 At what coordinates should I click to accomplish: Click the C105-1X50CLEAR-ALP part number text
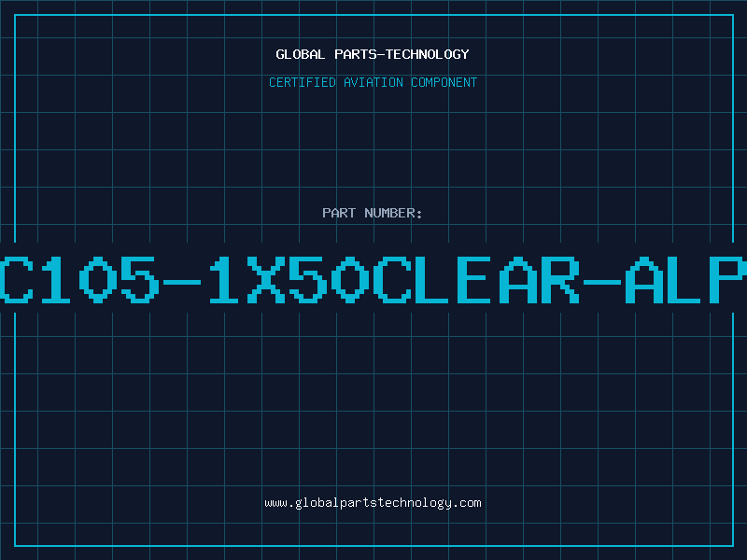point(373,279)
